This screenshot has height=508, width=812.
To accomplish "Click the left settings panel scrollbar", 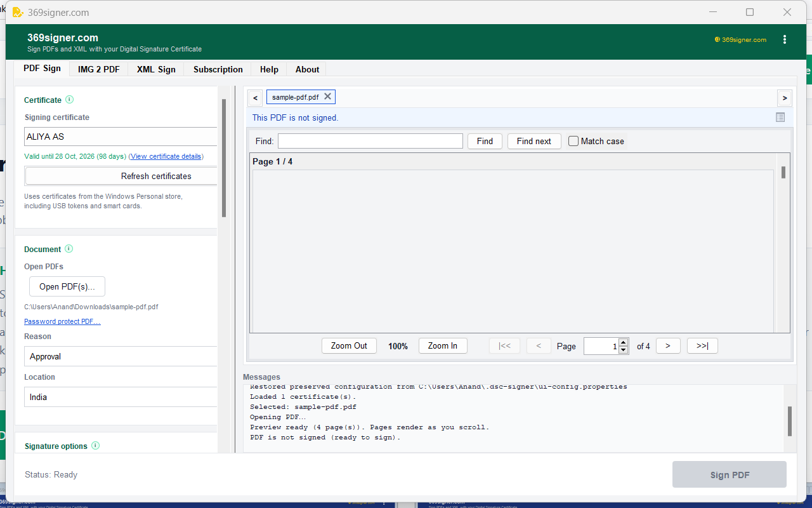I will pos(223,158).
